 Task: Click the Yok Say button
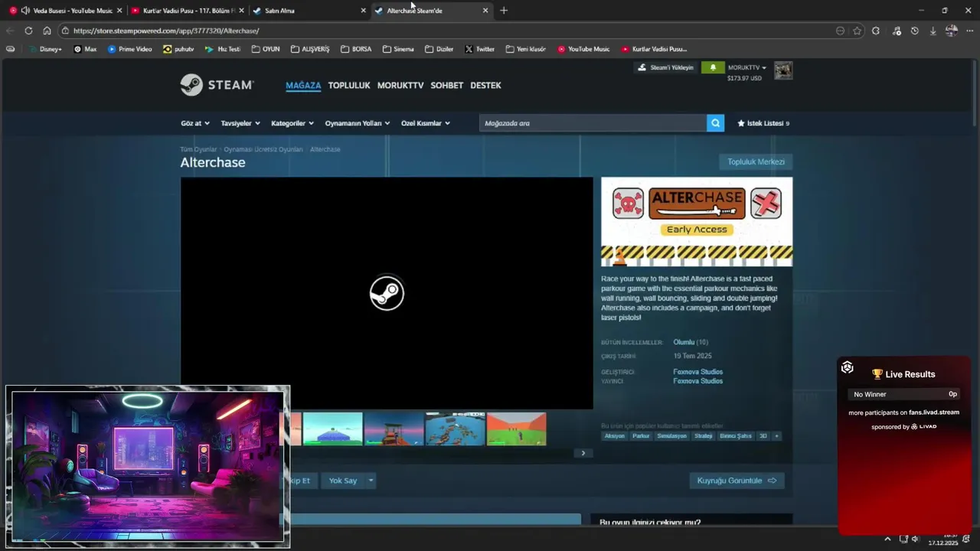(343, 481)
